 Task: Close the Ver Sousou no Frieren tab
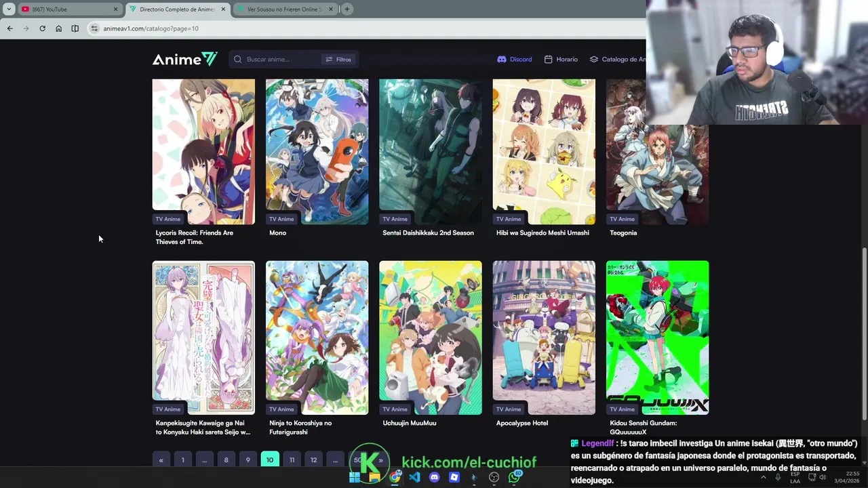click(x=331, y=9)
